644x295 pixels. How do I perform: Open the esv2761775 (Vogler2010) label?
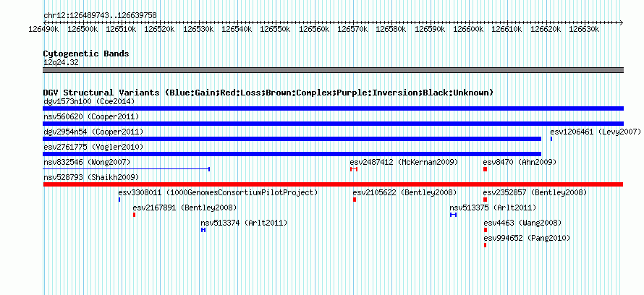point(93,147)
